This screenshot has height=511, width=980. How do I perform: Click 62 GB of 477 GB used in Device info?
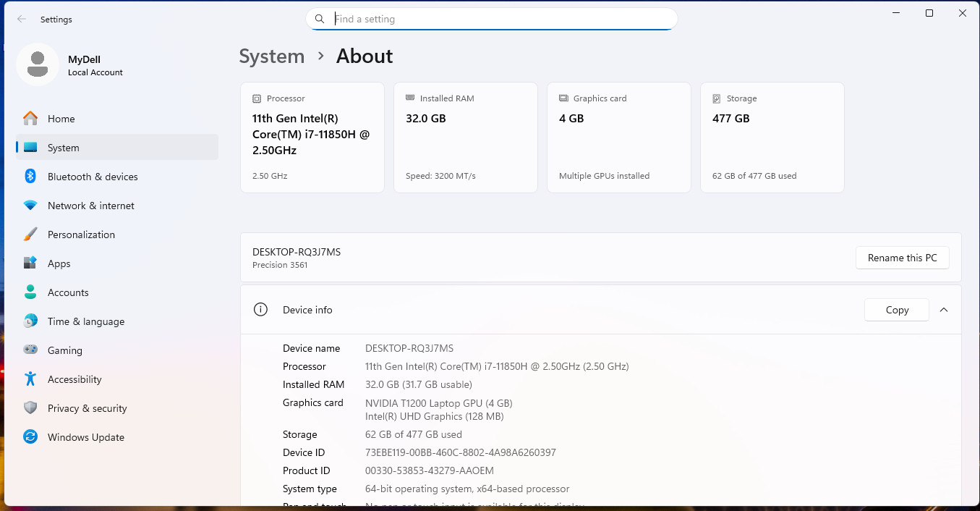[414, 434]
